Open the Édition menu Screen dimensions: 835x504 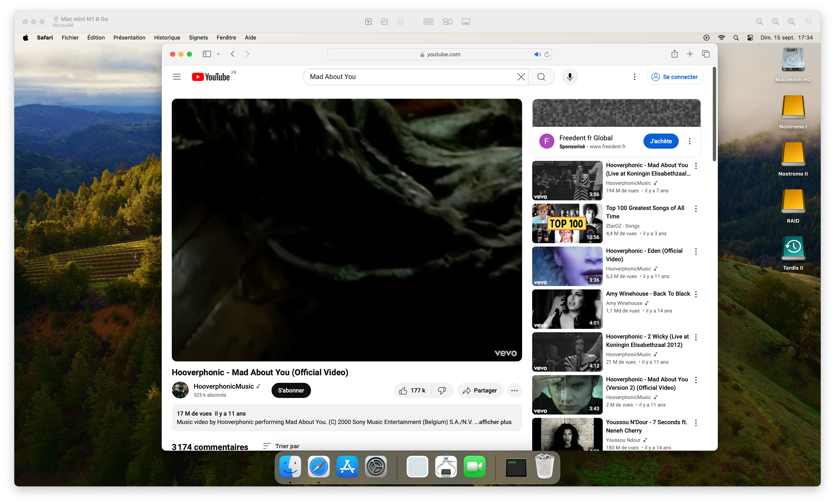tap(96, 38)
